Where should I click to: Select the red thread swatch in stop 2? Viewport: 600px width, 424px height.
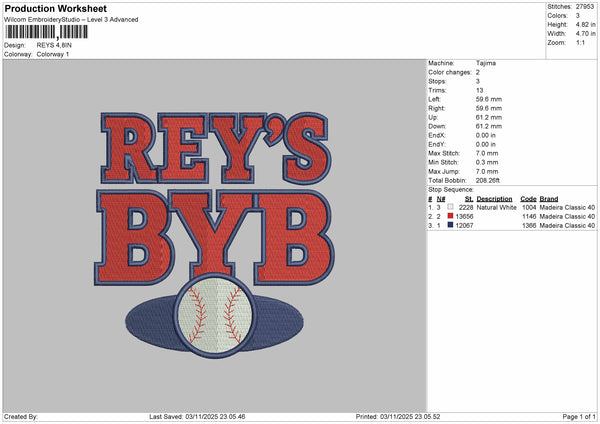(x=451, y=216)
